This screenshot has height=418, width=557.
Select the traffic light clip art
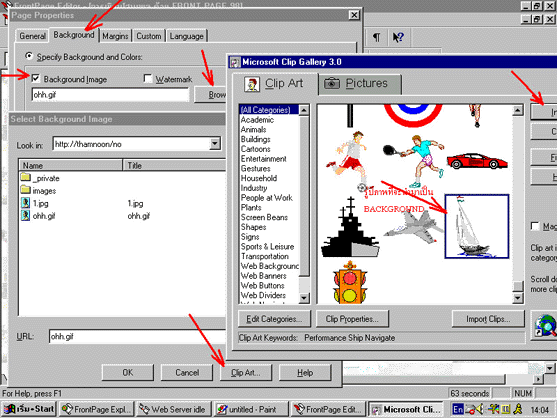point(350,282)
